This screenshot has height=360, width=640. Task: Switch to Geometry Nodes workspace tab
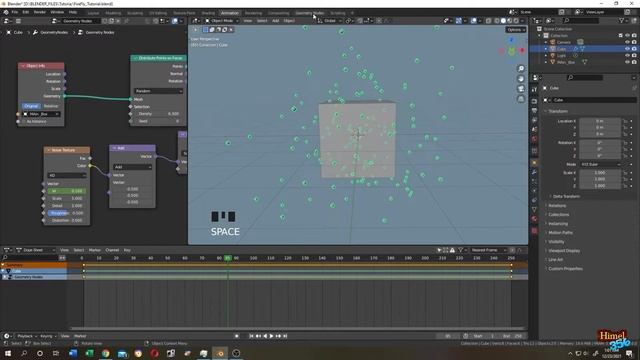tap(309, 13)
